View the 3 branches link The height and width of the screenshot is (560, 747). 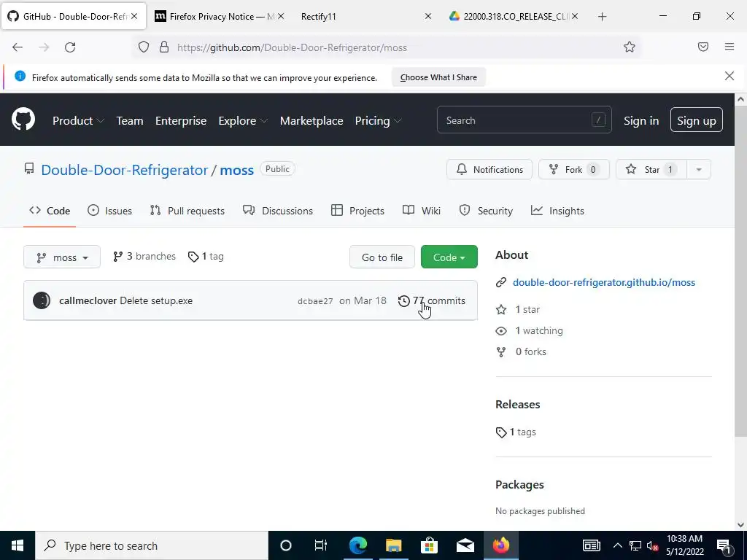144,256
